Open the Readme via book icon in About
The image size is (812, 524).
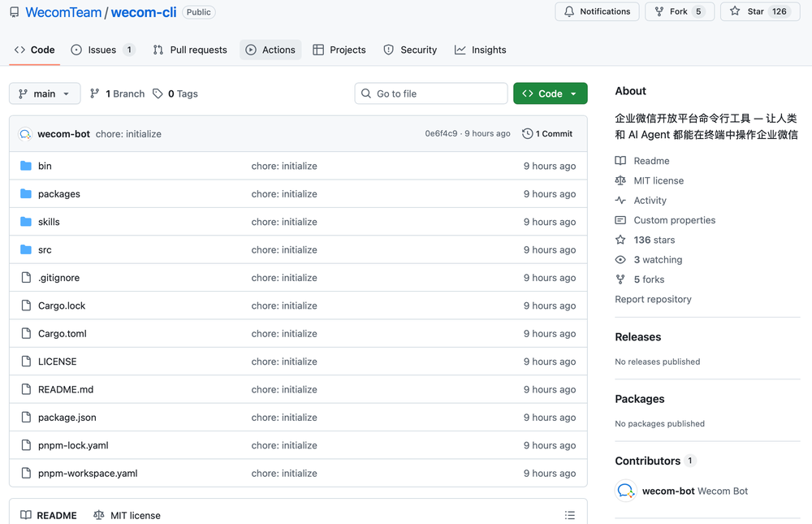[621, 161]
